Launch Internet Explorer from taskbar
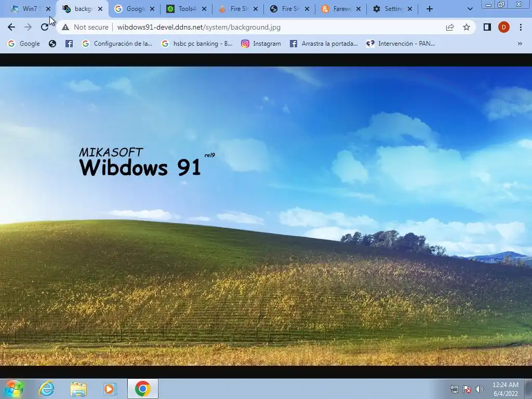This screenshot has height=399, width=532. 46,389
